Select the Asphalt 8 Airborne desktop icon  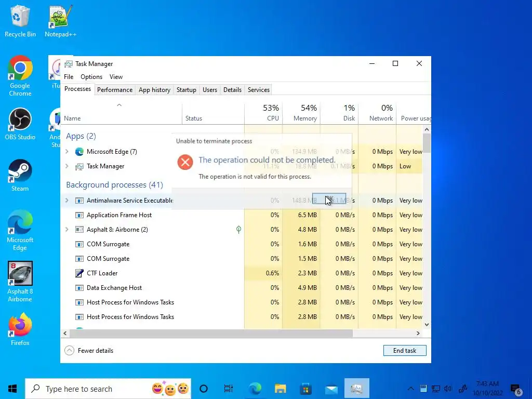coord(20,282)
